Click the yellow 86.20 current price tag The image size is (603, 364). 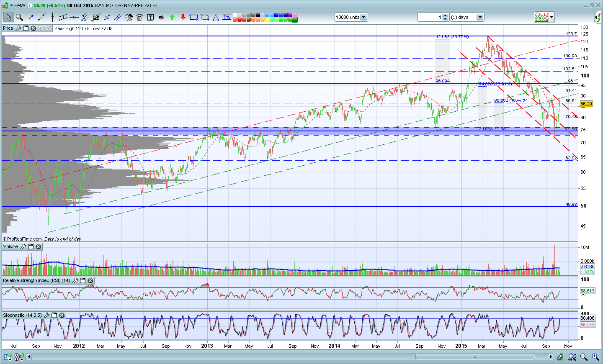[x=586, y=104]
